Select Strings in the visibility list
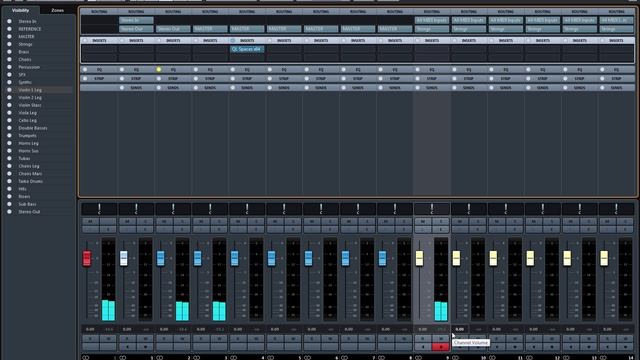Screen dimensions: 640x360 pyautogui.click(x=25, y=44)
